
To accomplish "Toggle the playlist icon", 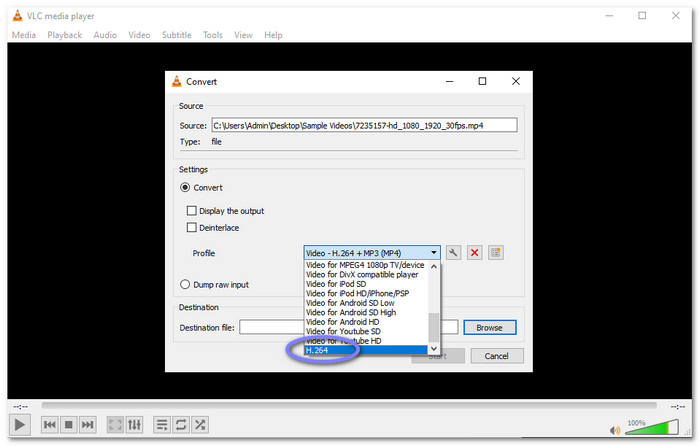I will pyautogui.click(x=162, y=425).
